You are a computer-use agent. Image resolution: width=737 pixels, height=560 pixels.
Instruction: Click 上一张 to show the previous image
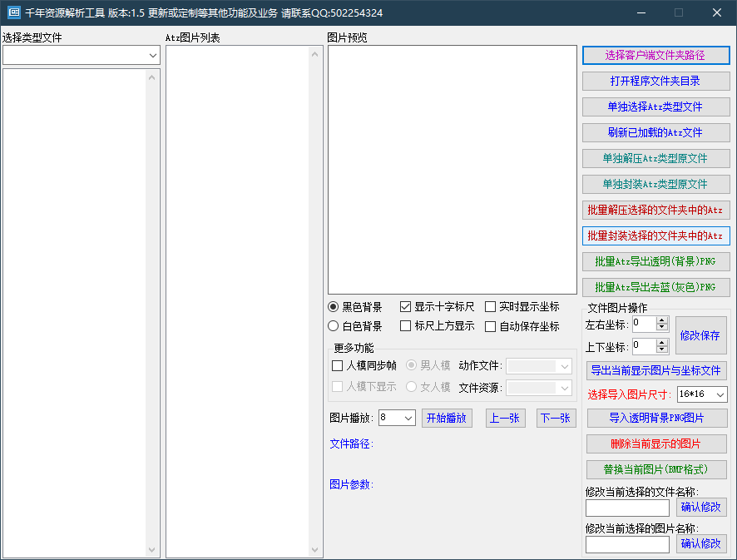[x=505, y=418]
